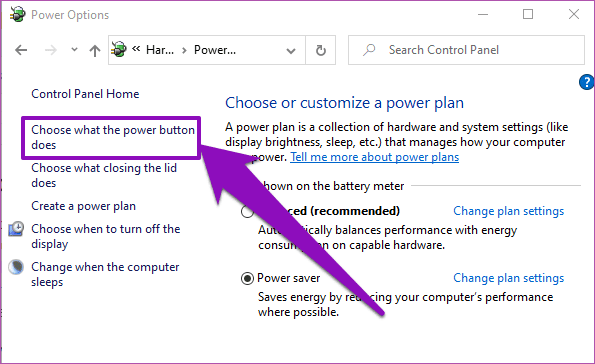The image size is (595, 364).
Task: Minimize the Power Options window
Action: point(483,14)
